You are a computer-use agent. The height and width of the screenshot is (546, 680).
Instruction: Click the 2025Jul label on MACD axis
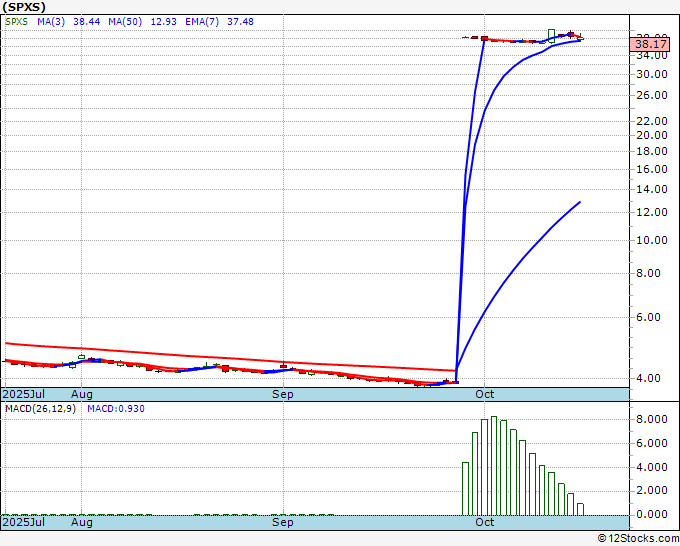24,522
